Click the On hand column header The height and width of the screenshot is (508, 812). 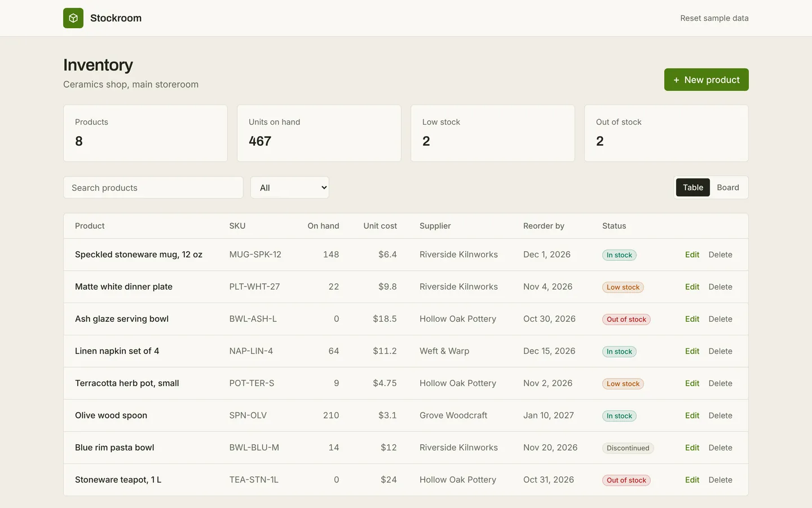point(324,226)
